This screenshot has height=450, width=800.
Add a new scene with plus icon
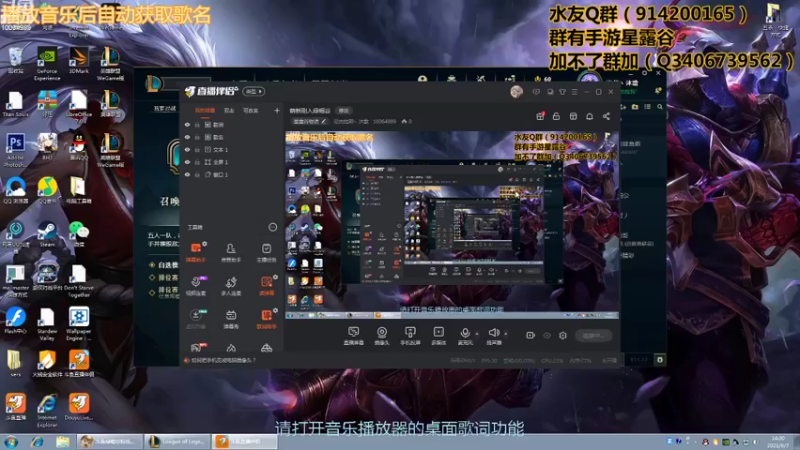point(277,110)
